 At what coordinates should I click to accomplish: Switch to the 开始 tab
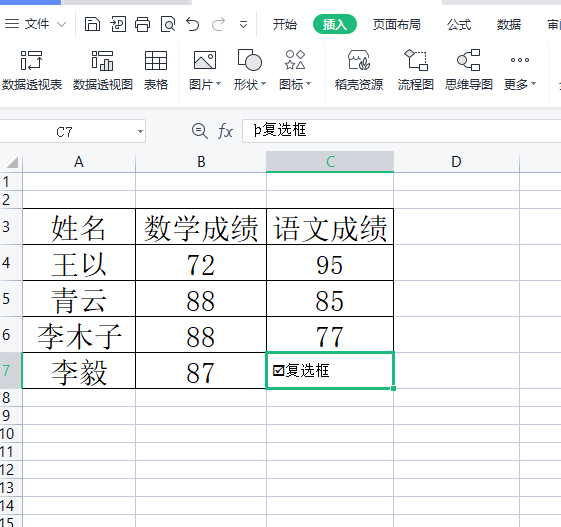point(285,24)
